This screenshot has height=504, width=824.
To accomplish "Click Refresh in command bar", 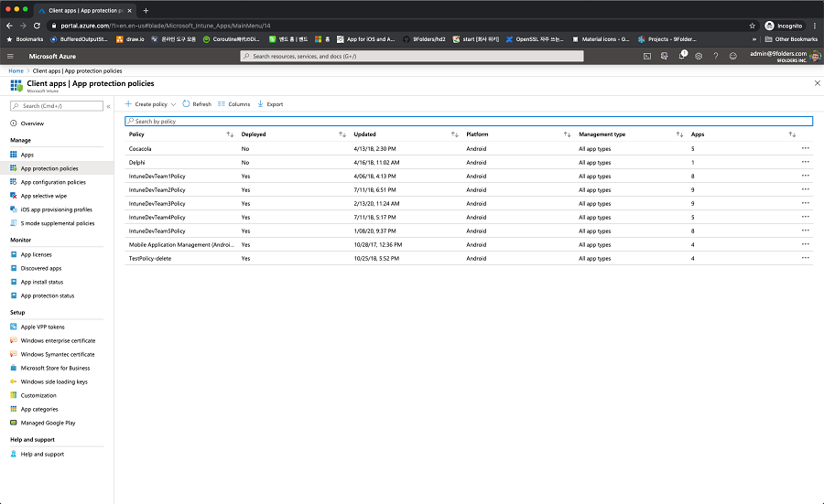I will [197, 104].
